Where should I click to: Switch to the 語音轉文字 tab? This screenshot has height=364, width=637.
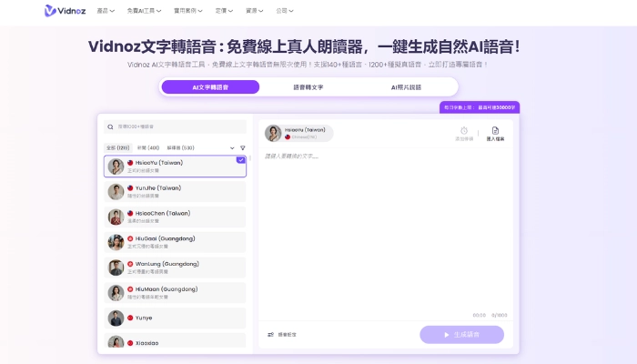coord(308,87)
